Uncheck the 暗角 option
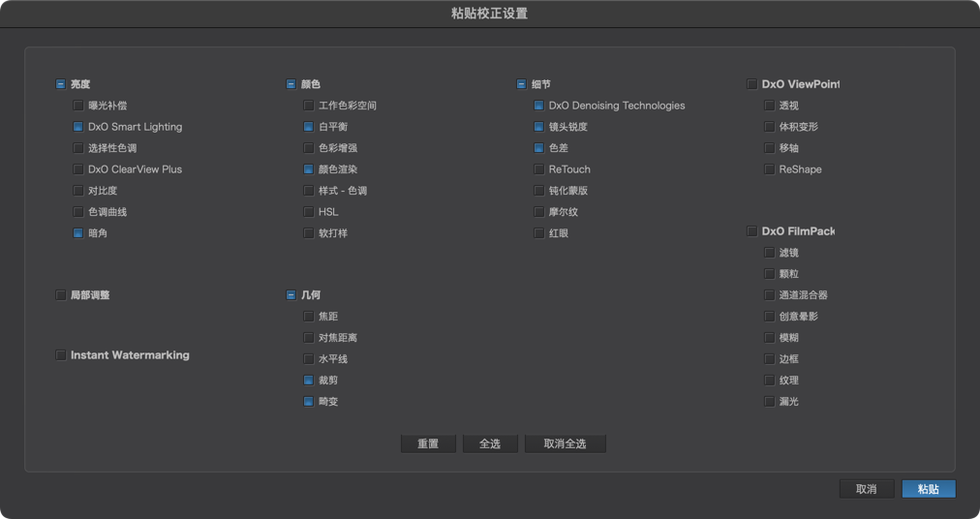980x519 pixels. click(78, 233)
